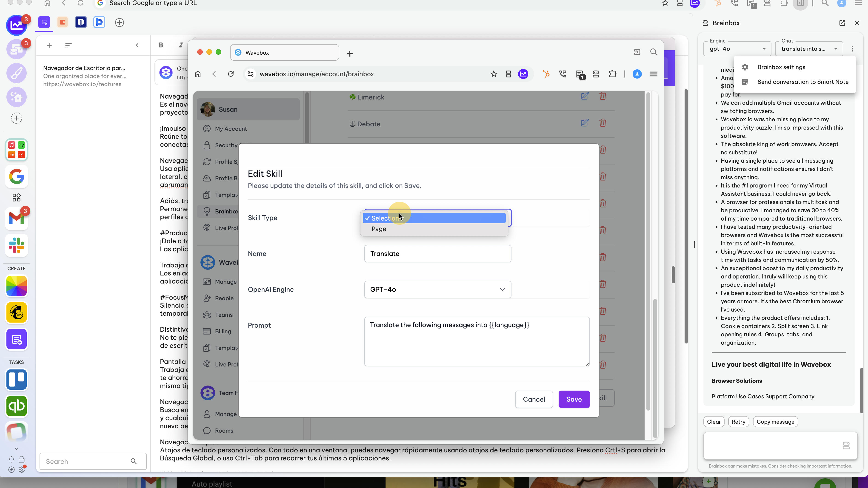Viewport: 868px width, 488px height.
Task: Cancel the Edit Skill dialog
Action: pos(534,399)
